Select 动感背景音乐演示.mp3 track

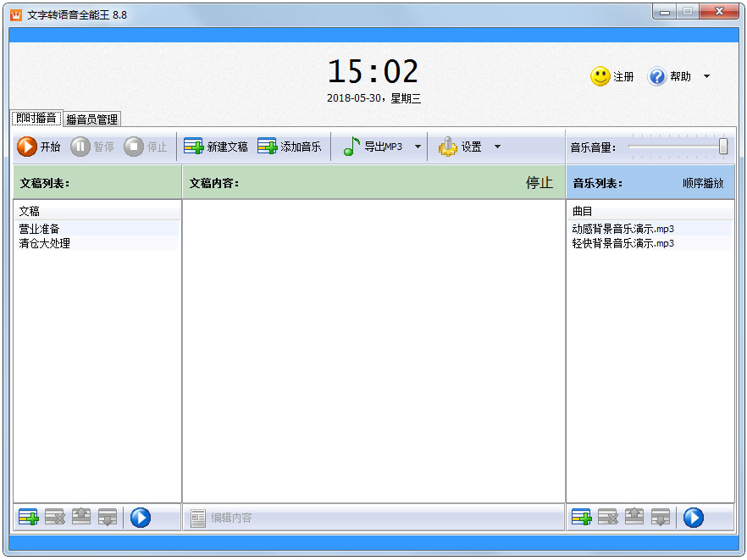tap(650, 229)
